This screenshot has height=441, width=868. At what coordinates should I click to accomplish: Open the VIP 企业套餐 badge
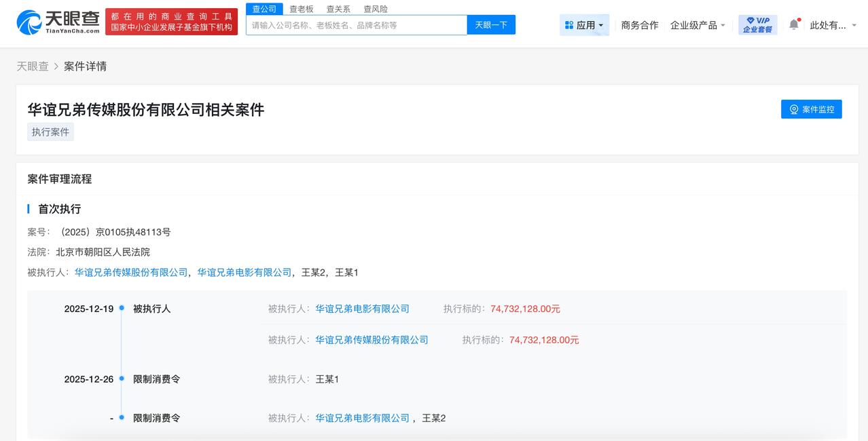click(757, 24)
